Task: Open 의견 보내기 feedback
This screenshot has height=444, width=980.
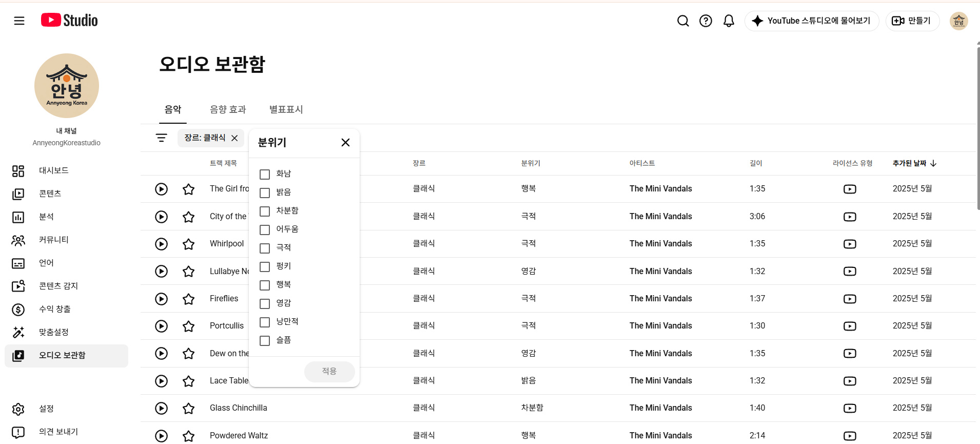Action: 66,432
